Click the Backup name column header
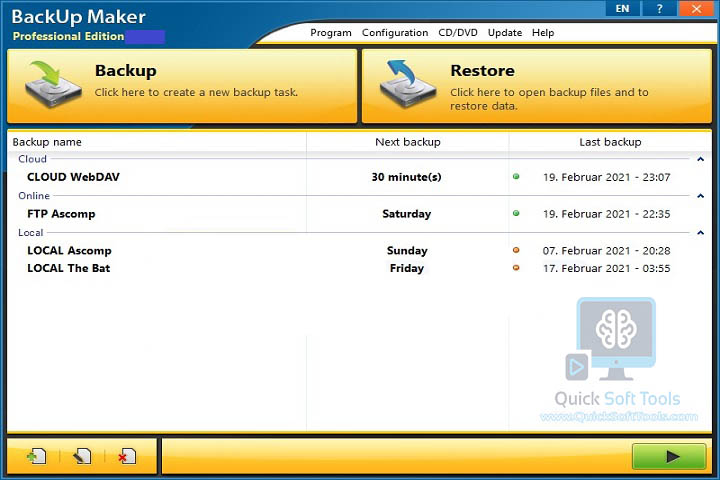This screenshot has height=480, width=720. pos(47,142)
